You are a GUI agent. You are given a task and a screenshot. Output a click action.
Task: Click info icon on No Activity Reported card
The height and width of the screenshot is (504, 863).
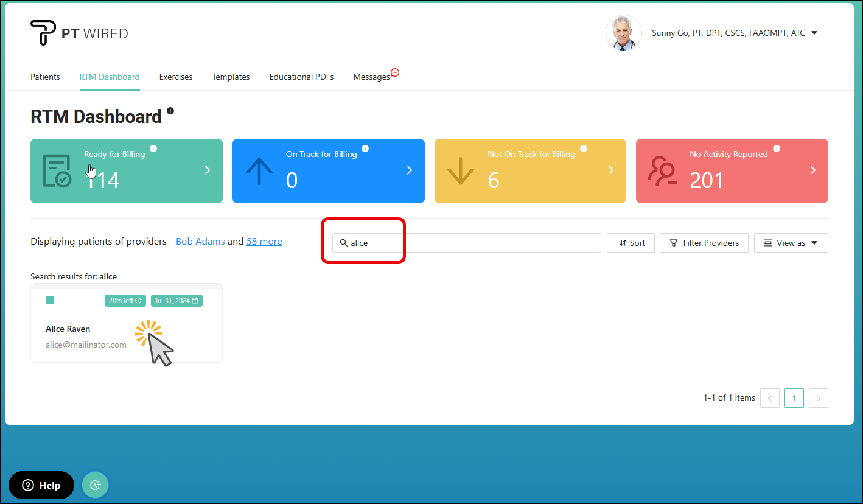click(777, 149)
